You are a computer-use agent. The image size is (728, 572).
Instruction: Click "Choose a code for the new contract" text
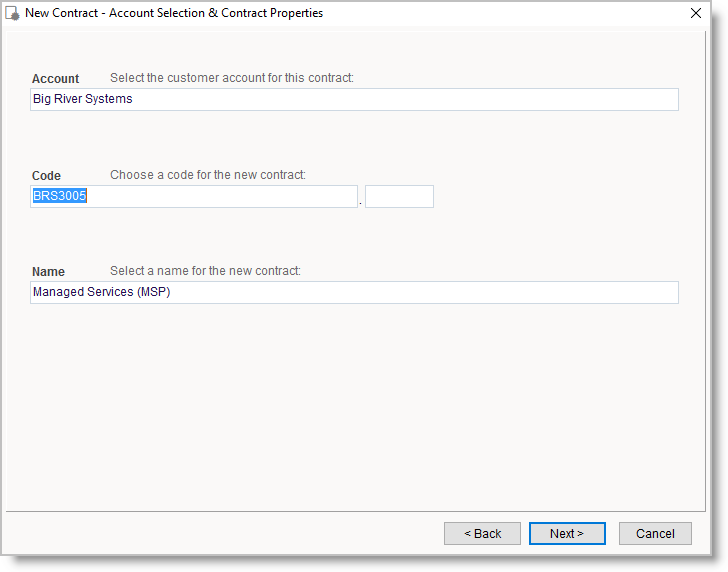[x=208, y=175]
